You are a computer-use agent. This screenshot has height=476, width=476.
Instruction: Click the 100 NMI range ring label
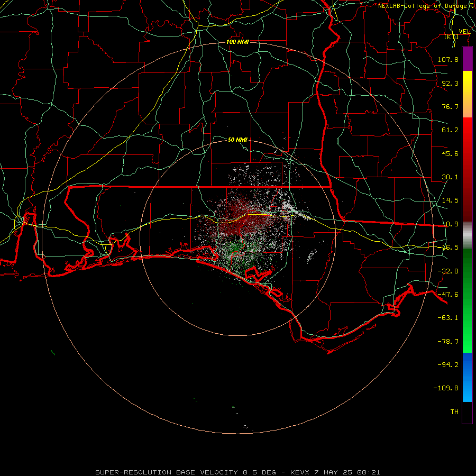tap(237, 42)
